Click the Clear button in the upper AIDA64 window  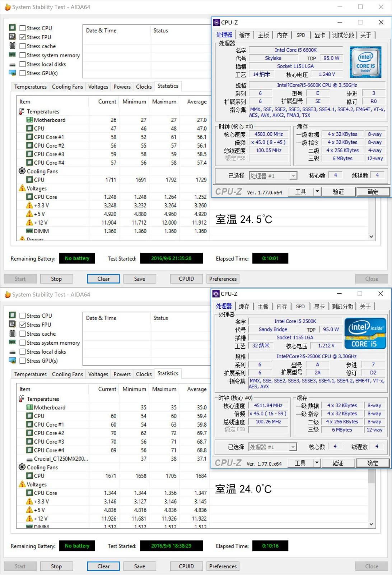coord(103,279)
